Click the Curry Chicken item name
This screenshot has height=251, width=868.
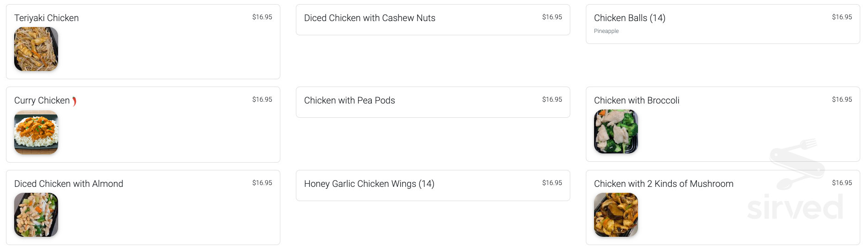click(x=42, y=100)
